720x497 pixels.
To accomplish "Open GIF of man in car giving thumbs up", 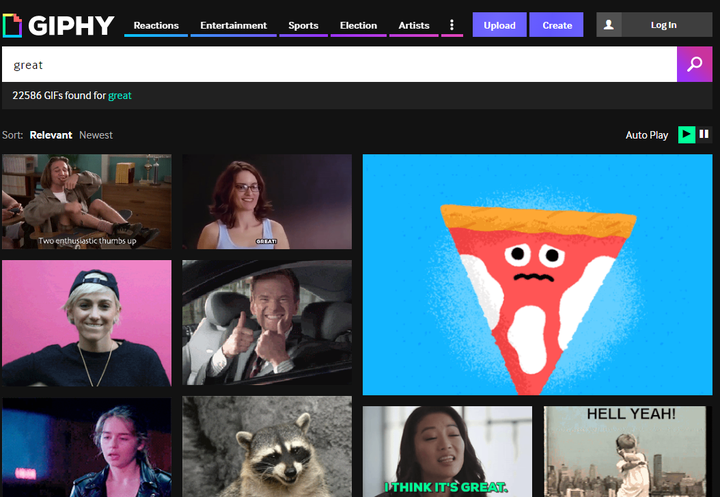I will [267, 322].
